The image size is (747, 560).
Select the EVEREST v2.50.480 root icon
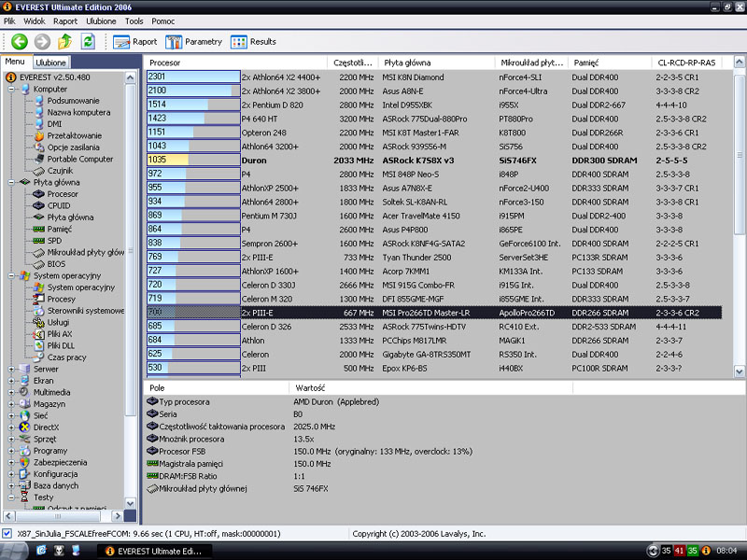coord(10,77)
